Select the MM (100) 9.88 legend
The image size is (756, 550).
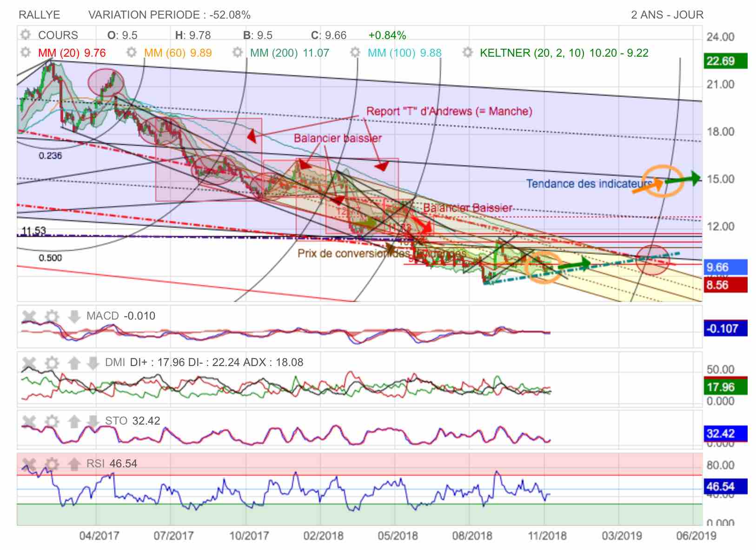point(405,53)
